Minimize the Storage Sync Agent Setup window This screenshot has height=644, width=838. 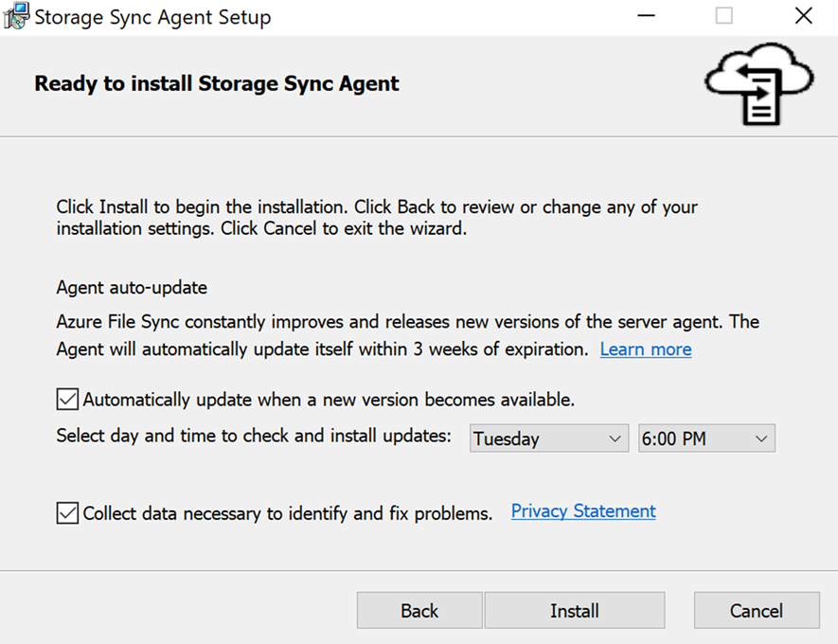[x=646, y=15]
